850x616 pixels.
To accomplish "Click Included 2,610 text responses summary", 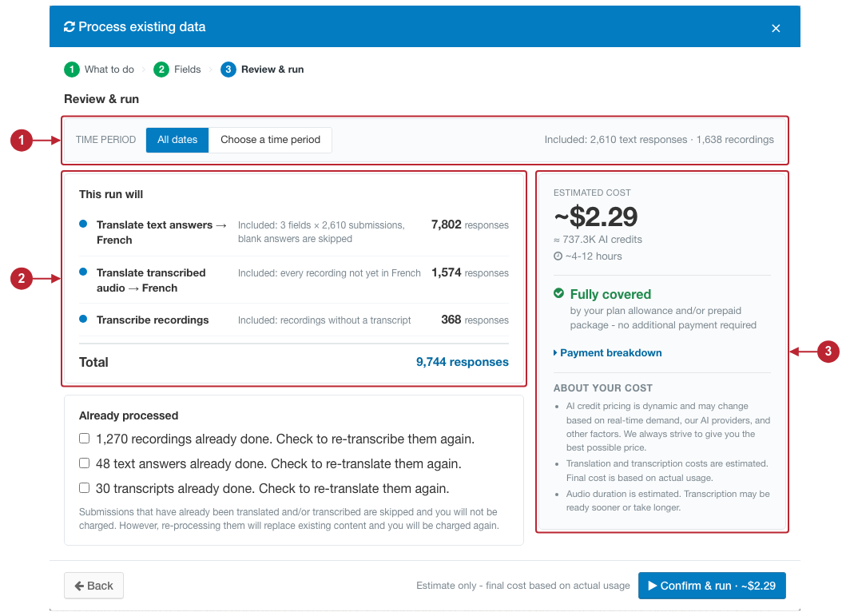I will tap(659, 139).
